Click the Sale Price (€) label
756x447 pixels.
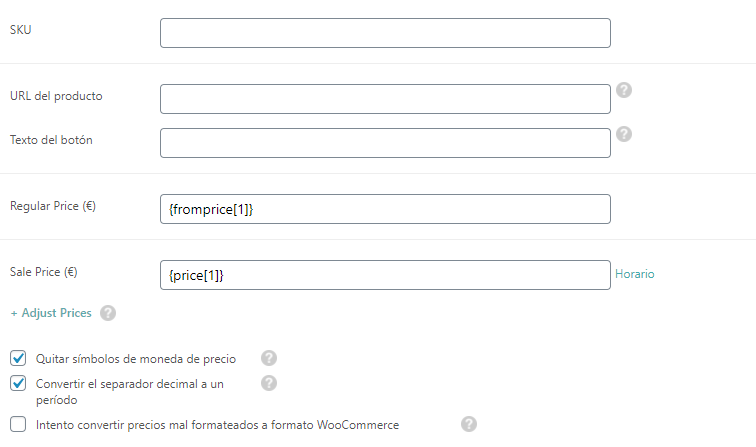[x=43, y=272]
